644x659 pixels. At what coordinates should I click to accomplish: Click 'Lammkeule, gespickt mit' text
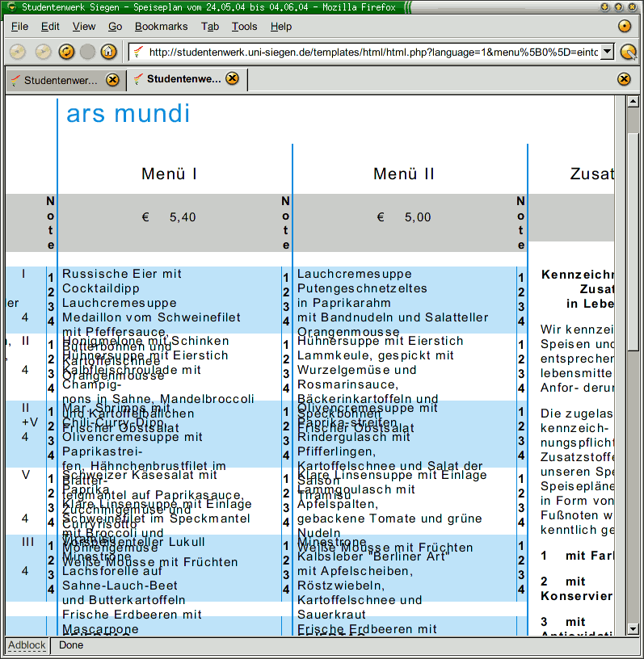[x=376, y=355]
